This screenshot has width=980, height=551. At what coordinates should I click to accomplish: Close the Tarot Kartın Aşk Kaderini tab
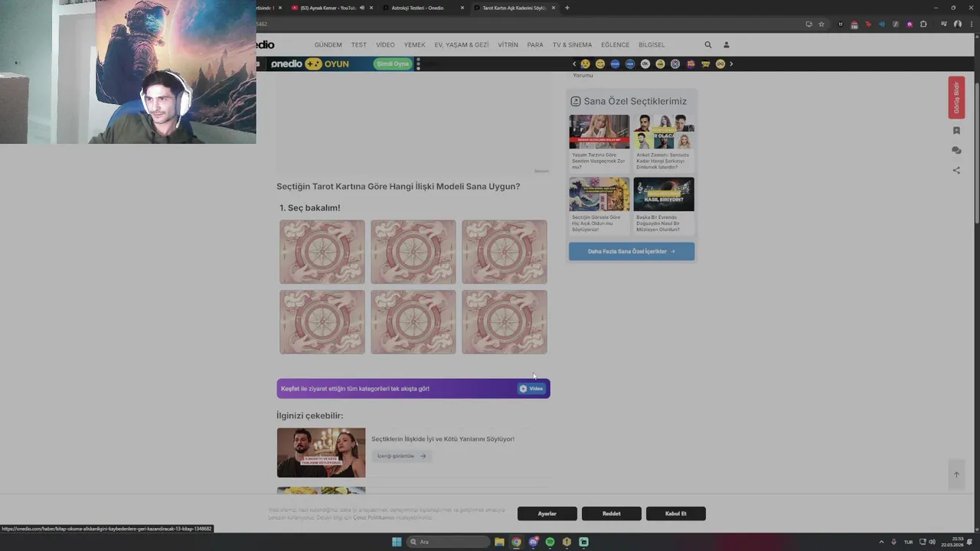point(554,8)
